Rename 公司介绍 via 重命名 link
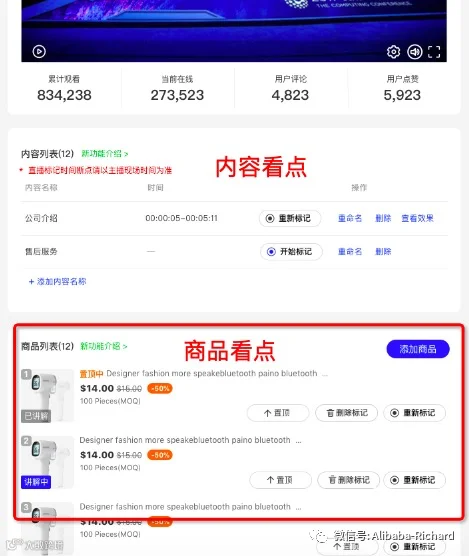 [350, 218]
